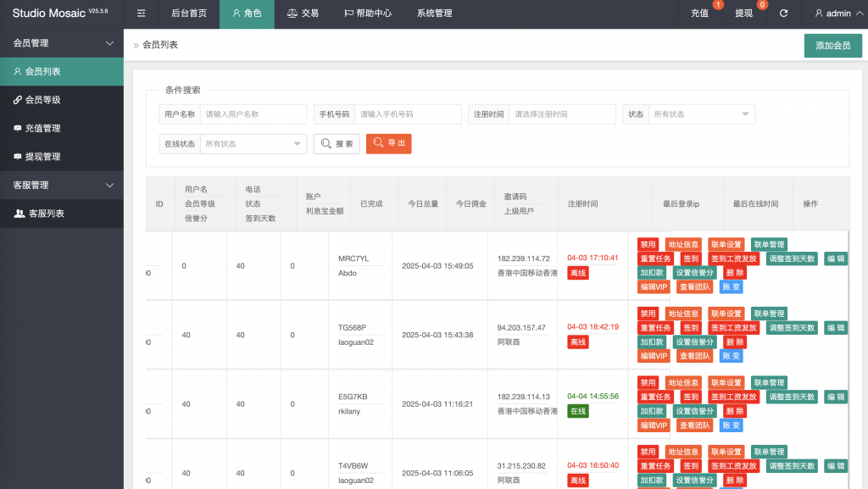Click the 充值管理 sidebar item
This screenshot has height=489, width=868.
point(44,130)
